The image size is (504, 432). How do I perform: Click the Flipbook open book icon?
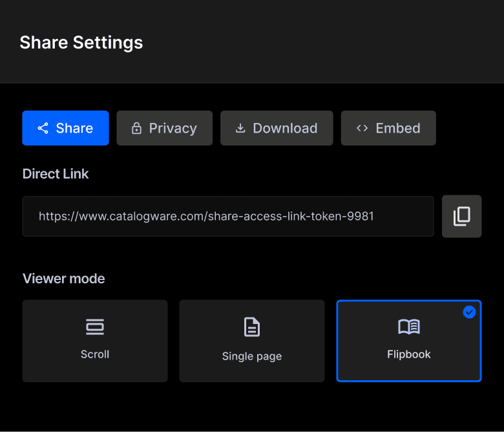click(x=409, y=327)
